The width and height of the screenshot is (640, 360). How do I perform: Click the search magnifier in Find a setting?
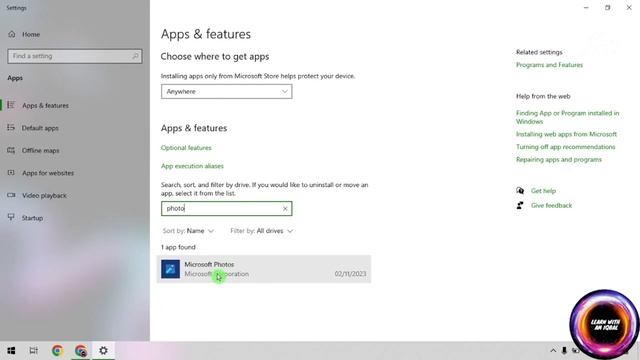coord(135,56)
